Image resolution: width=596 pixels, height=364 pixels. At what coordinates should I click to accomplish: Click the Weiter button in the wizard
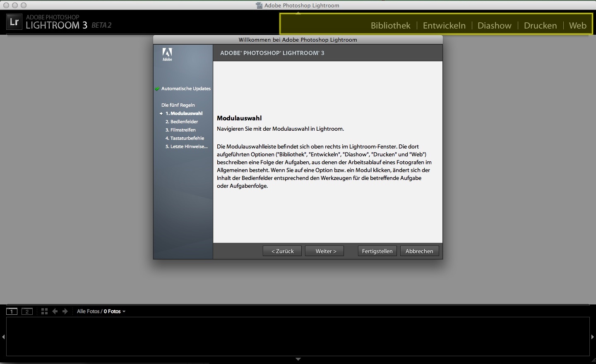[324, 251]
